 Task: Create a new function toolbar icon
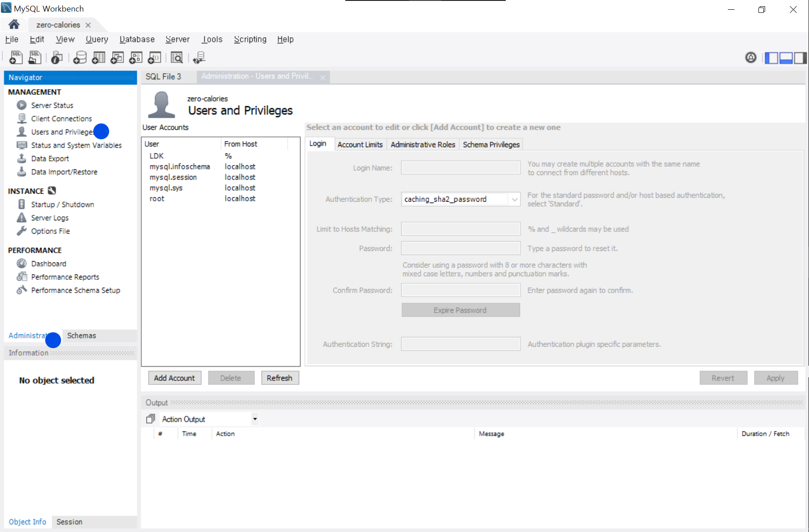(x=154, y=58)
